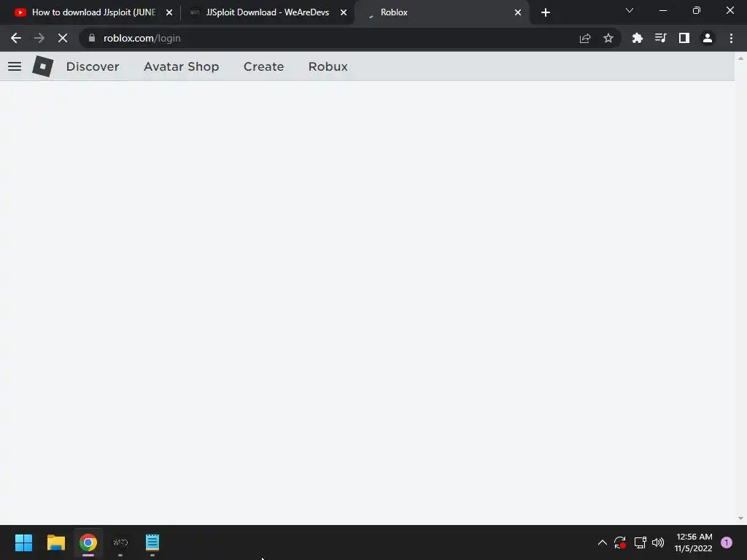
Task: Click the Roblox logo icon
Action: point(43,66)
